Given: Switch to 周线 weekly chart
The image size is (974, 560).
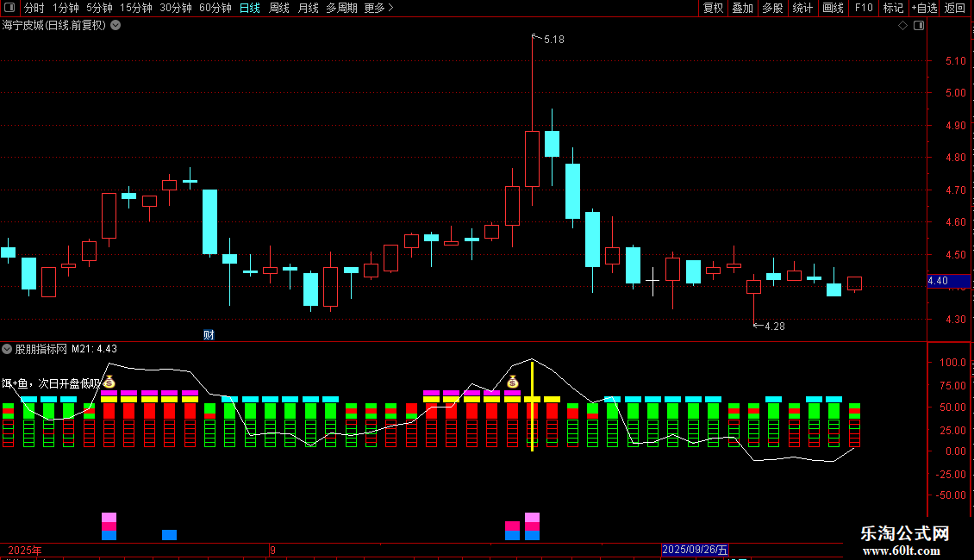Looking at the screenshot, I should (279, 8).
